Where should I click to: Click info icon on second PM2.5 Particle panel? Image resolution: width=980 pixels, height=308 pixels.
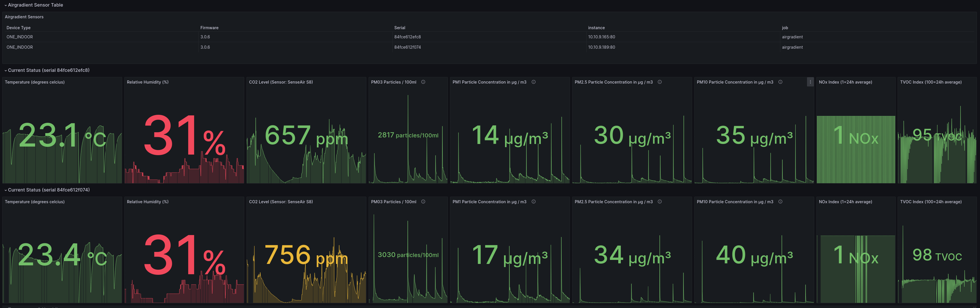point(660,202)
